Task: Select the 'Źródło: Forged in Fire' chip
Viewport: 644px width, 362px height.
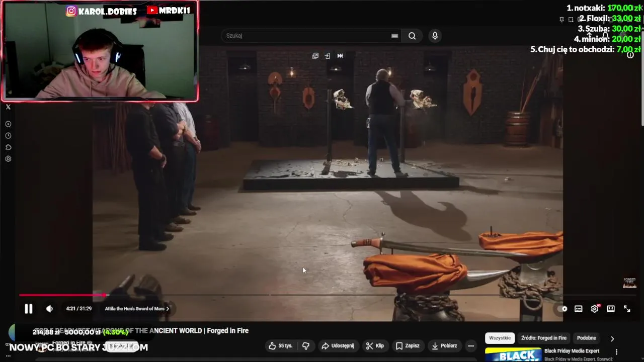Action: [x=544, y=338]
